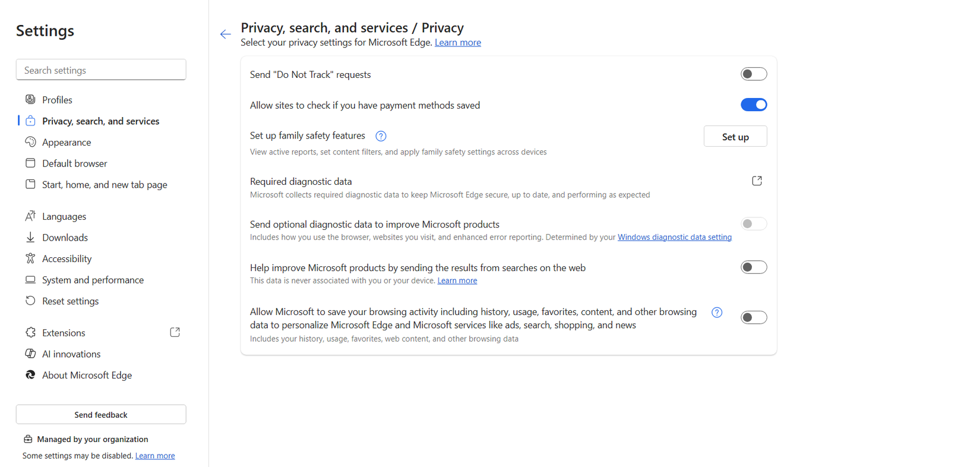Select the Downloads arrow icon
This screenshot has height=467, width=980.
click(x=30, y=237)
